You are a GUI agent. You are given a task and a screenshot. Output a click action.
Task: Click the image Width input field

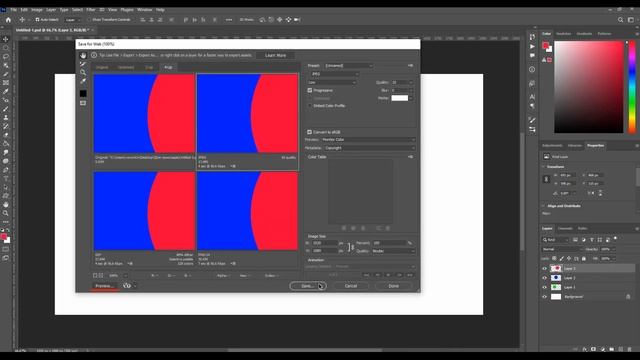point(325,243)
